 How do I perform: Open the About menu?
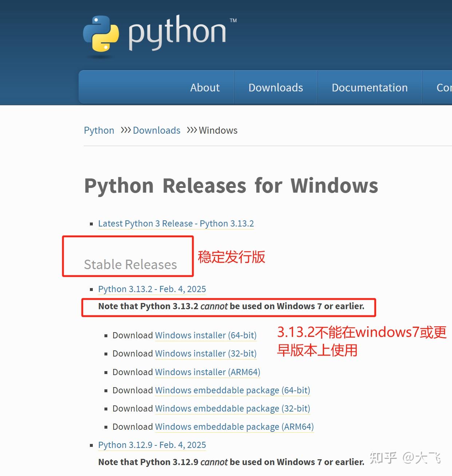click(x=205, y=87)
